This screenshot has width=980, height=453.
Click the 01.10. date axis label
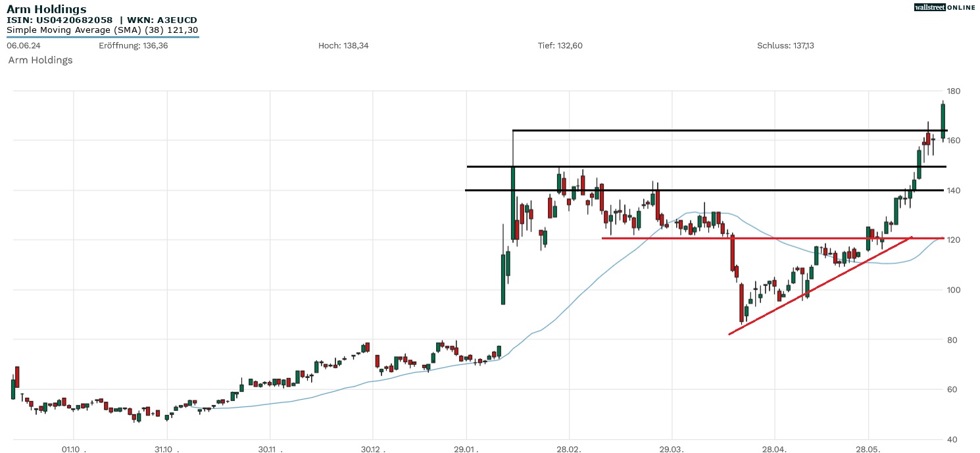point(74,450)
